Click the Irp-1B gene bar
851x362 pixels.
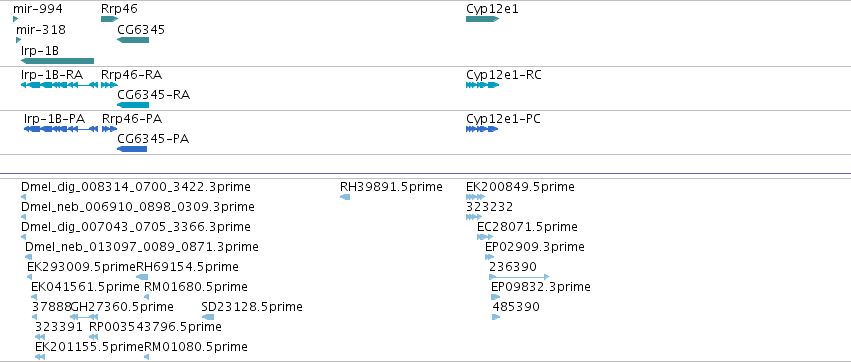point(58,61)
